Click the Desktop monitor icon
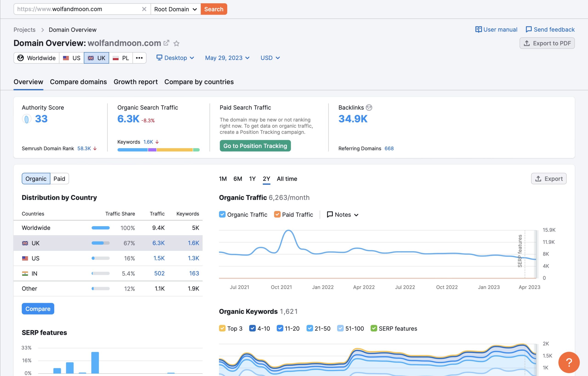Image resolution: width=588 pixels, height=376 pixels. (159, 58)
